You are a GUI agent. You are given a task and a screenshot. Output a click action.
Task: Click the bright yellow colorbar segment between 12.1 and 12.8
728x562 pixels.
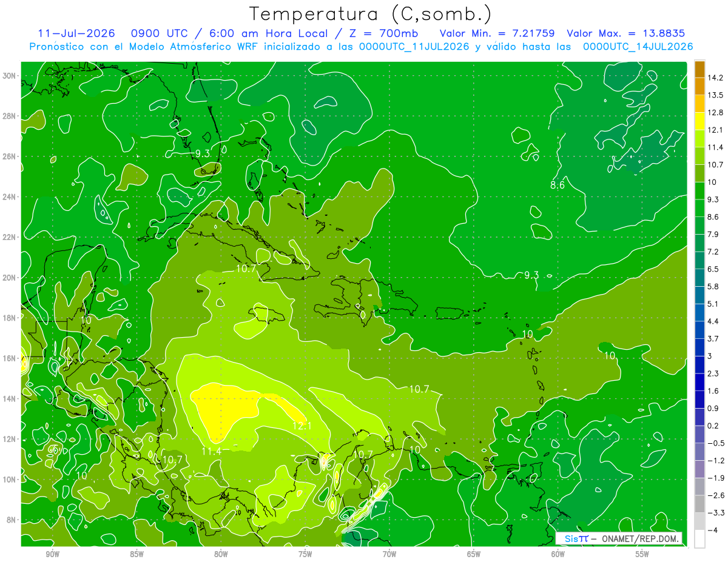tap(699, 121)
